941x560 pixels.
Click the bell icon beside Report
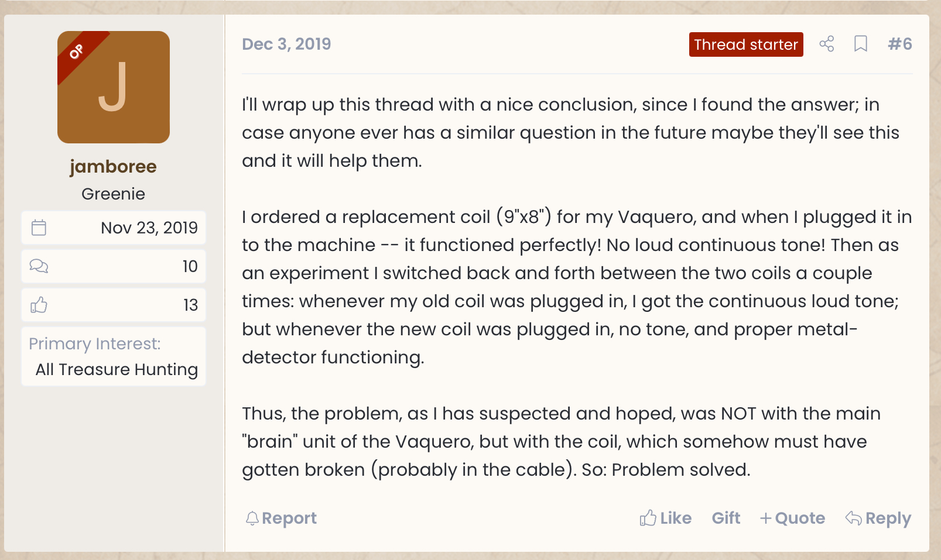click(252, 518)
